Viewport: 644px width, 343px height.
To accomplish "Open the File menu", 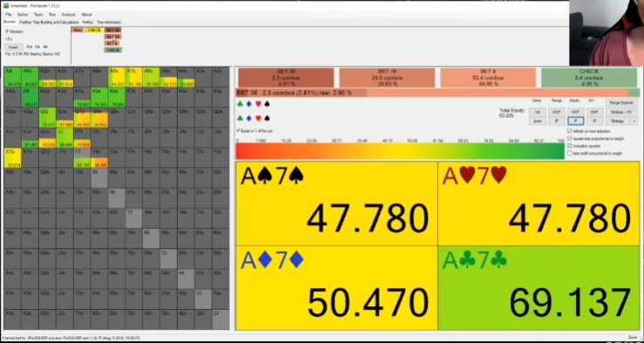I will [x=9, y=14].
